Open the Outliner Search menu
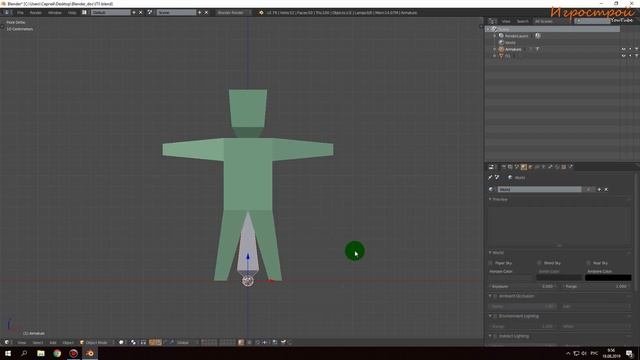Viewport: 640px width, 360px height. point(522,21)
